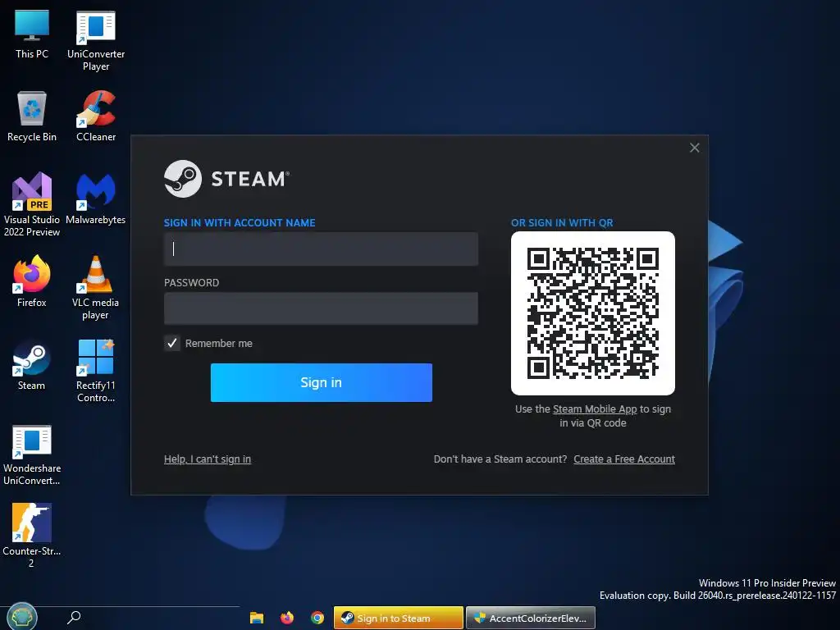
Task: Launch Counter-Strike 2 desktop icon
Action: pos(32,535)
